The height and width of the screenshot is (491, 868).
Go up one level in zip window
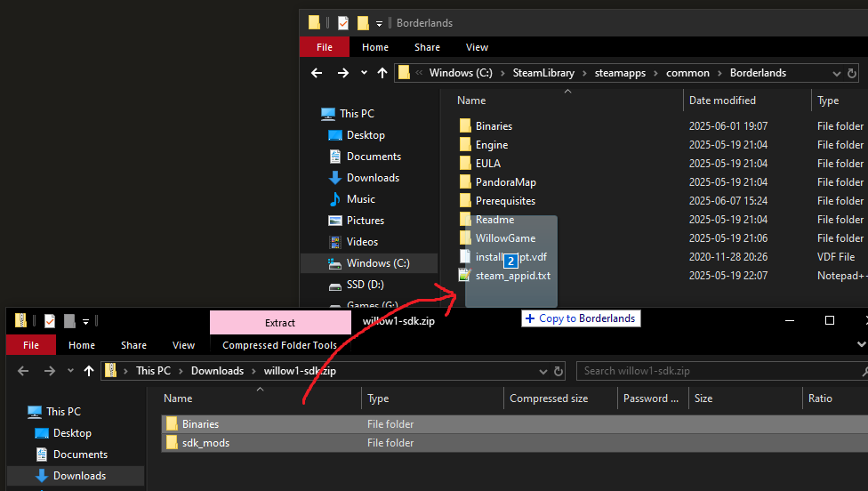coord(89,371)
